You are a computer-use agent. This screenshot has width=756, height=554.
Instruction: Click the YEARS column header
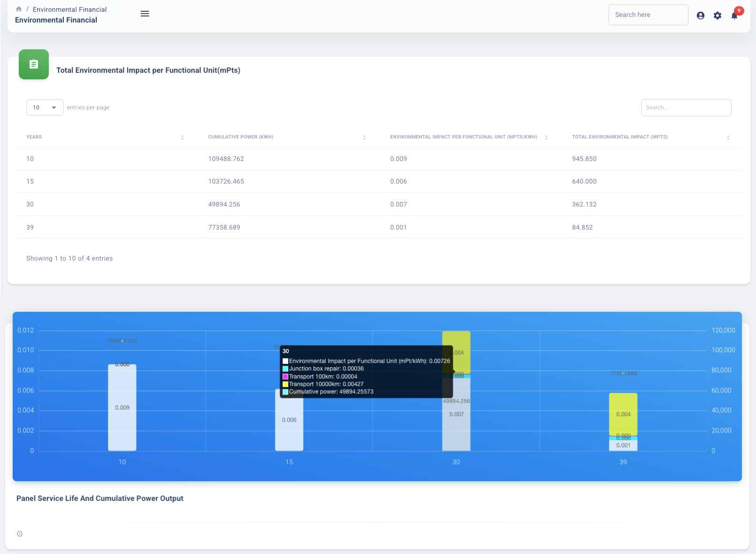coord(34,137)
